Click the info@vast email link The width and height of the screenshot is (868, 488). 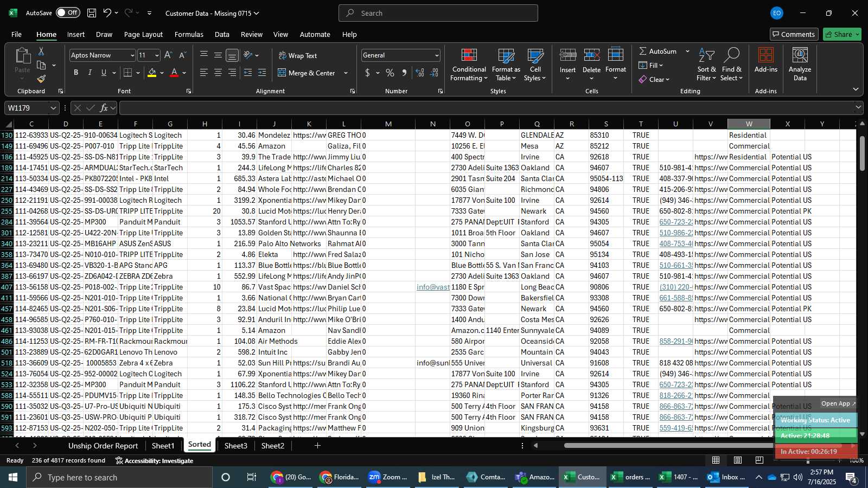tap(433, 287)
